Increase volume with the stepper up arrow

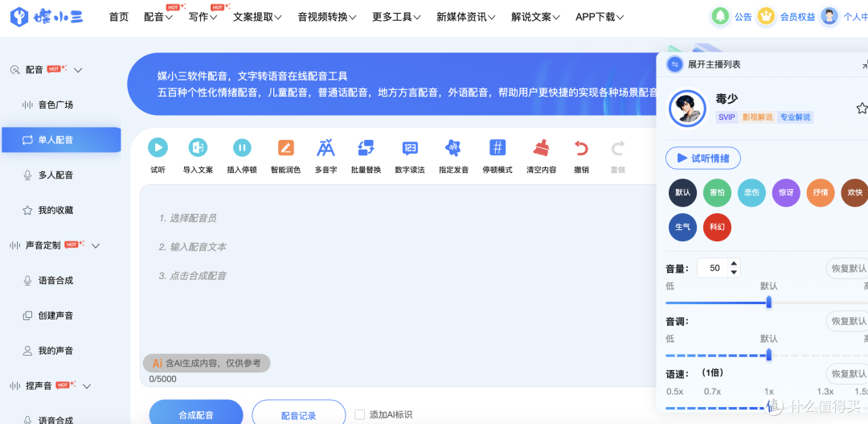[x=734, y=264]
